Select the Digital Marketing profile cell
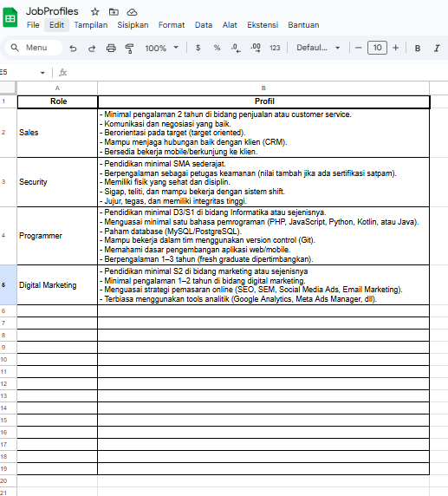The image size is (448, 496). tap(263, 285)
